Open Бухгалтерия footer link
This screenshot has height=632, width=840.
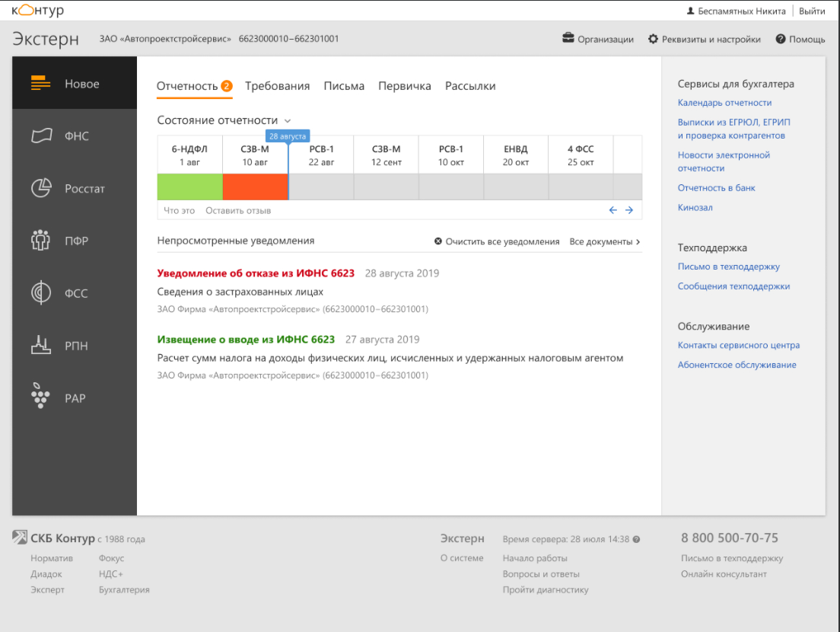click(x=124, y=589)
